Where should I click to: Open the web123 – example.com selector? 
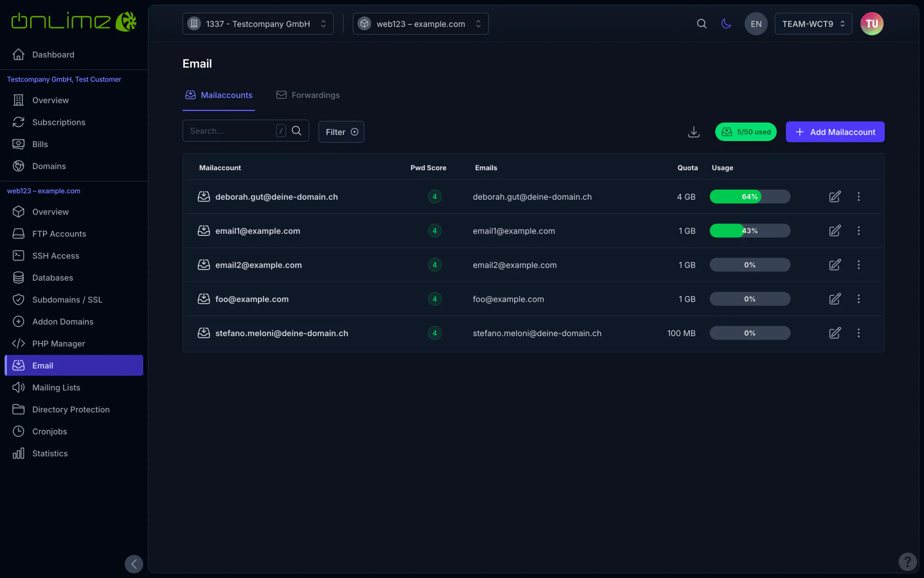pyautogui.click(x=420, y=24)
